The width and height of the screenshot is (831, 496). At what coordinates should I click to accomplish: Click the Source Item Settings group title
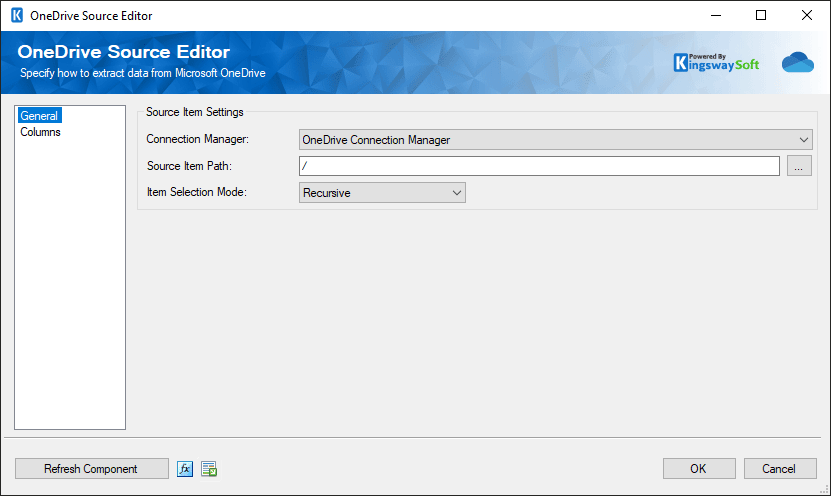195,112
